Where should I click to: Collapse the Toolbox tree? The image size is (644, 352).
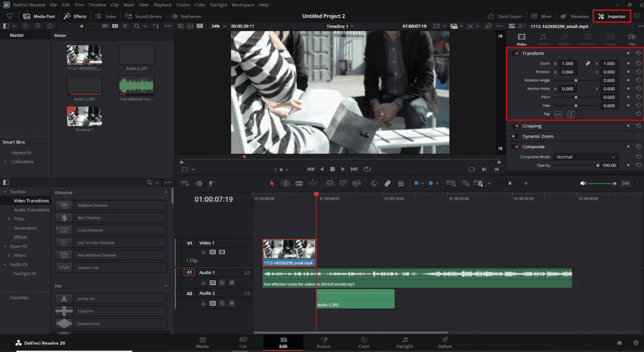(x=5, y=192)
